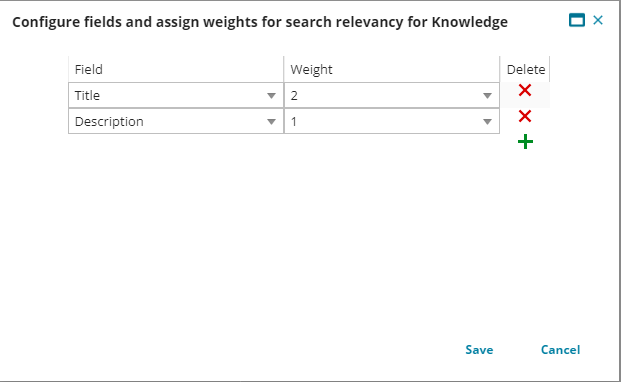Maximize the configuration dialog window
This screenshot has height=382, width=621.
tap(577, 20)
